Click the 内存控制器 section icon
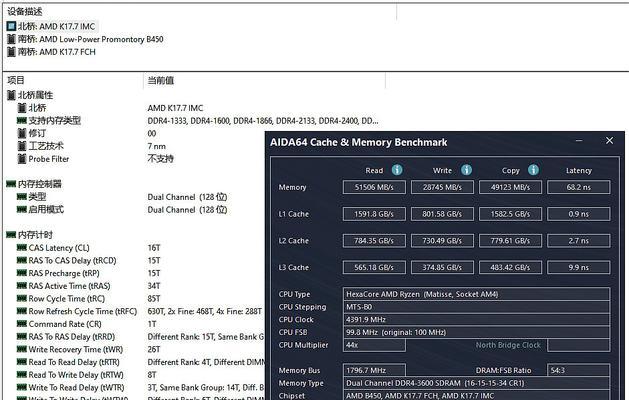The height and width of the screenshot is (400, 629). 11,184
